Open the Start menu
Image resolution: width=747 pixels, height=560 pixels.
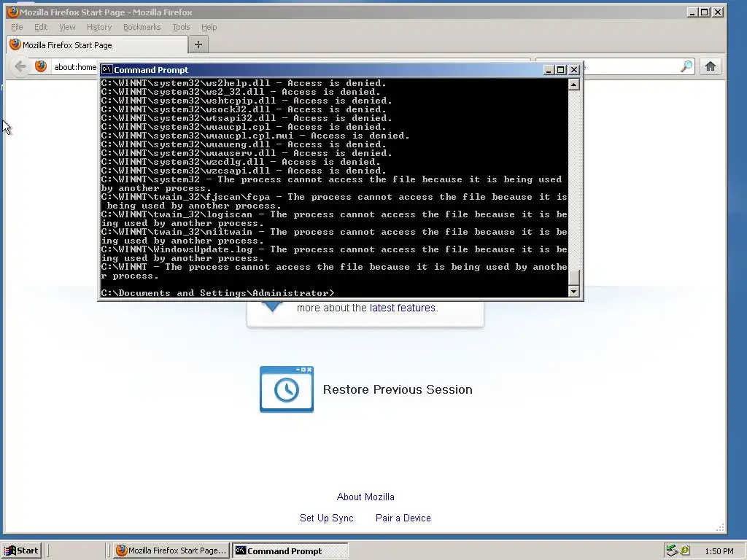[x=21, y=551]
